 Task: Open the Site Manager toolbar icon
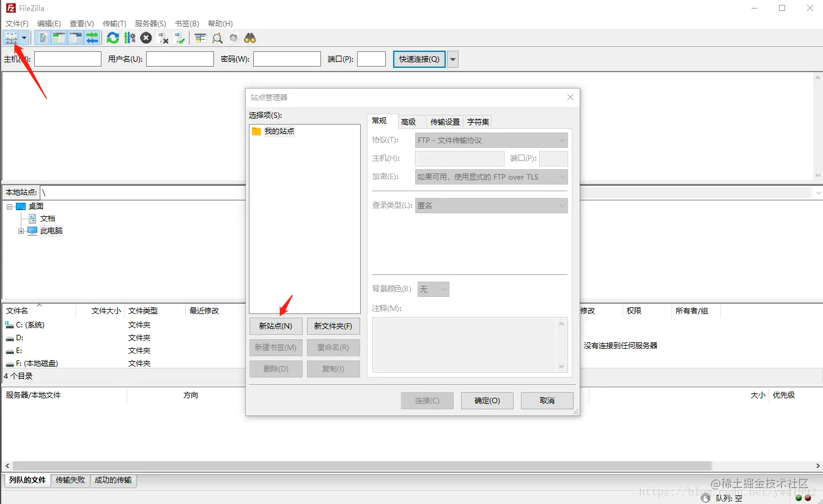click(11, 38)
